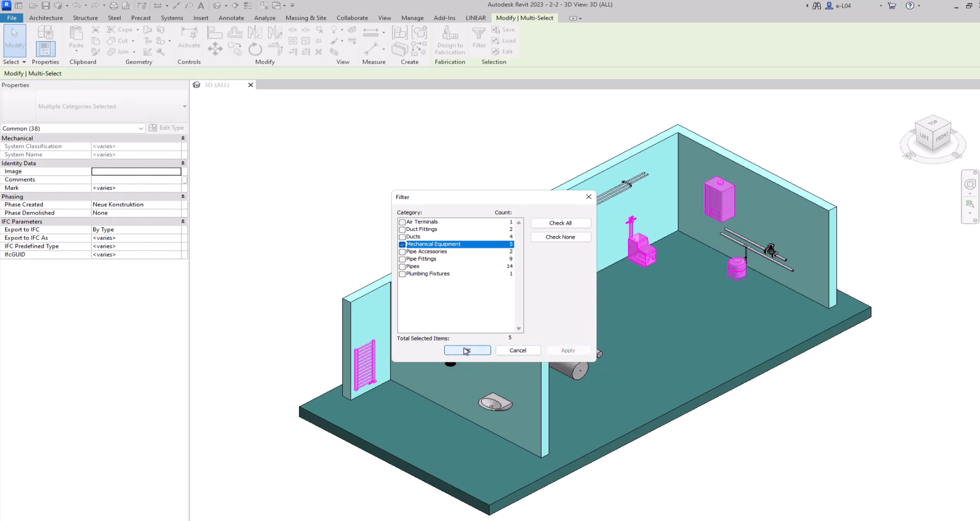
Task: Click the Properties palette icon in ribbon
Action: pos(45,48)
